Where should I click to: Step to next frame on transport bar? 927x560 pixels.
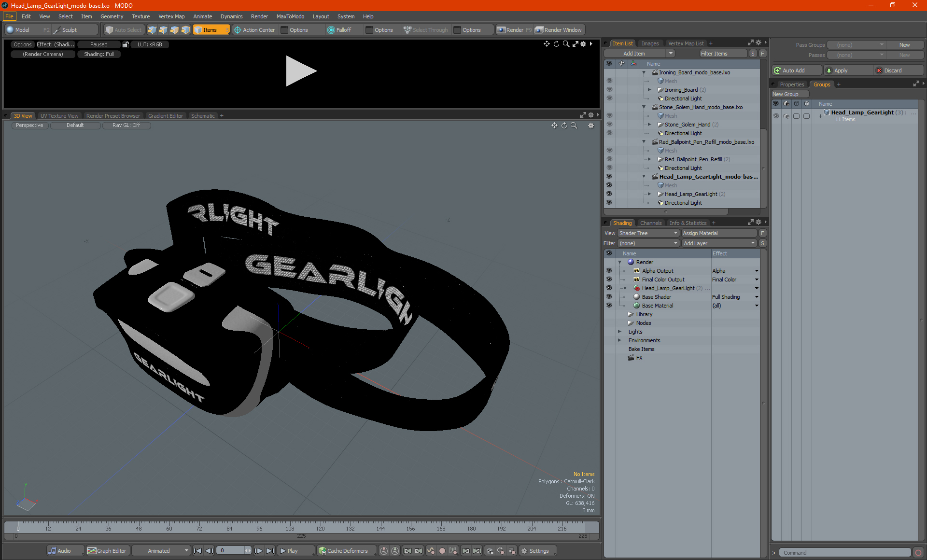(258, 551)
